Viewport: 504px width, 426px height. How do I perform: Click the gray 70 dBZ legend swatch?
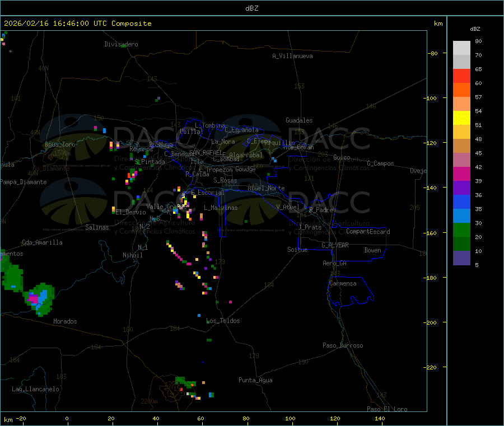pyautogui.click(x=461, y=62)
